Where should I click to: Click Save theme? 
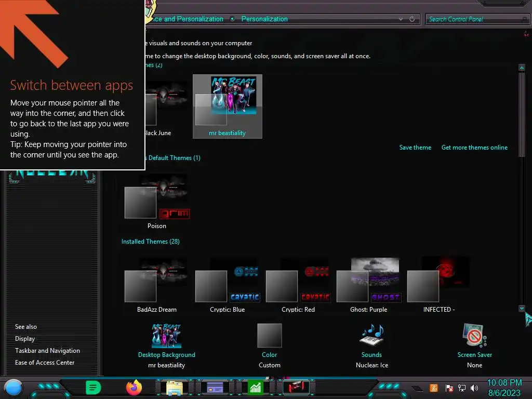pos(415,147)
